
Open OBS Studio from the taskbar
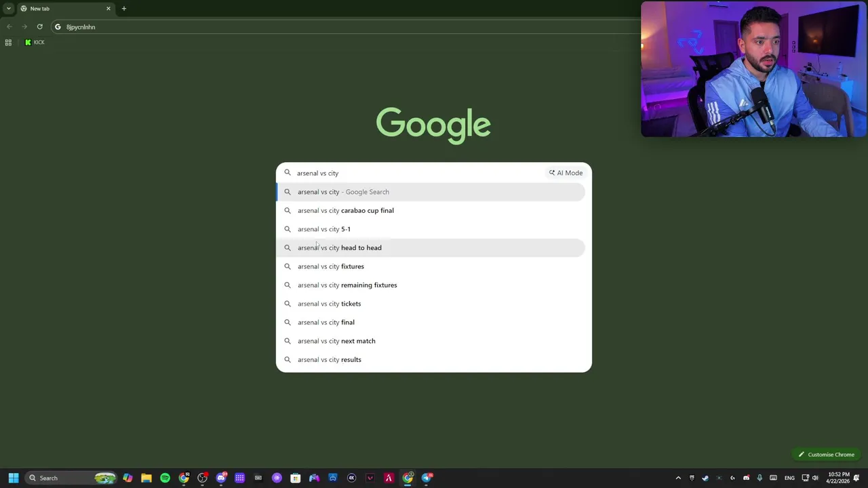[202, 478]
